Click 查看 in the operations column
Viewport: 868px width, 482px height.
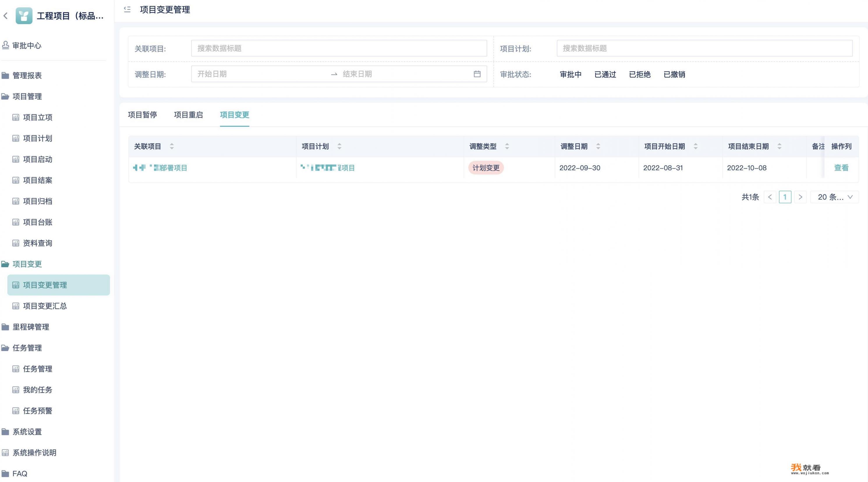tap(841, 168)
